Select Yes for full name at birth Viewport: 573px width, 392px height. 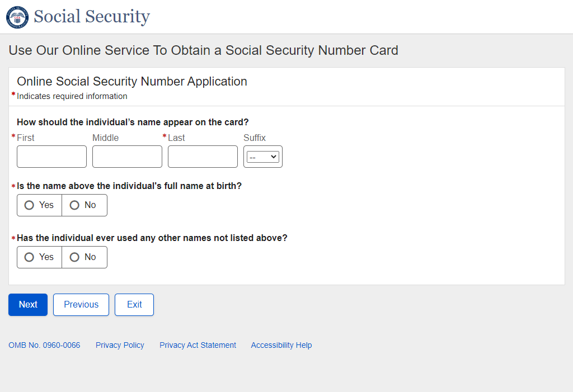(30, 205)
